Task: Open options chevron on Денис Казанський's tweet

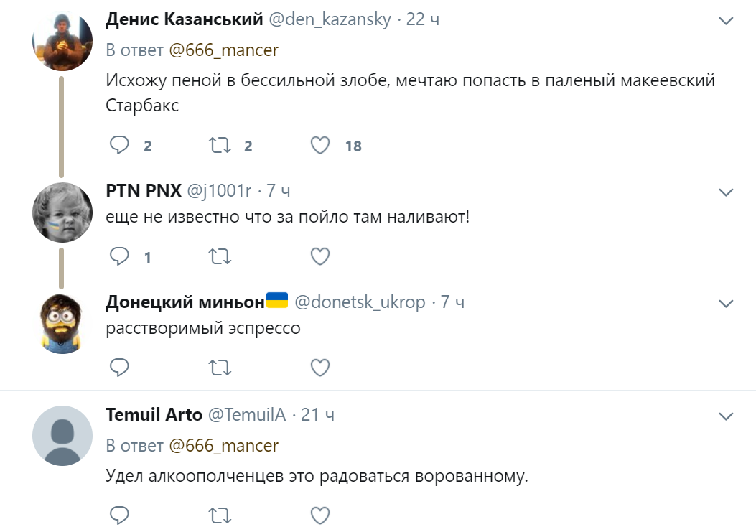Action: coord(726,21)
